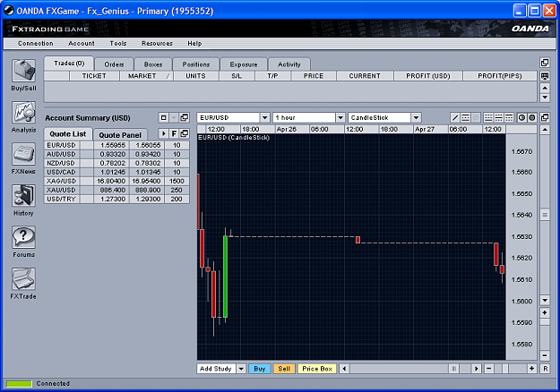Click the blue Buy button
The image size is (560, 392).
pyautogui.click(x=260, y=369)
